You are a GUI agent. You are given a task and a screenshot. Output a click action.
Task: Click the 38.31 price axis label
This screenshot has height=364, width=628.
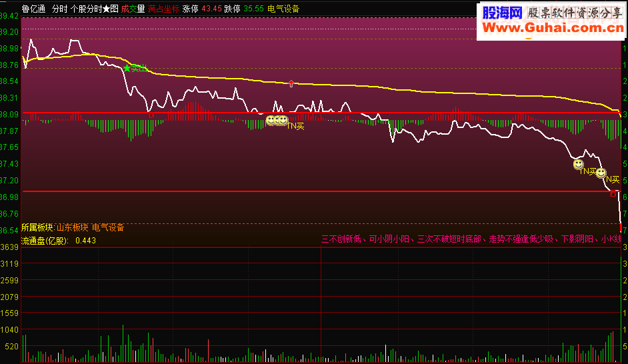click(9, 98)
